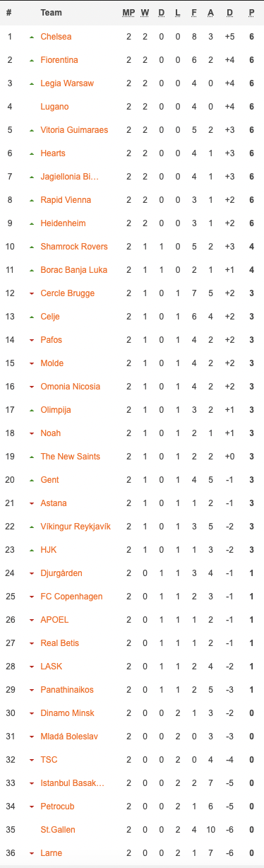Viewport: 264px width, 868px height.
Task: Click the green up arrow beside Gent
Action: pyautogui.click(x=31, y=480)
